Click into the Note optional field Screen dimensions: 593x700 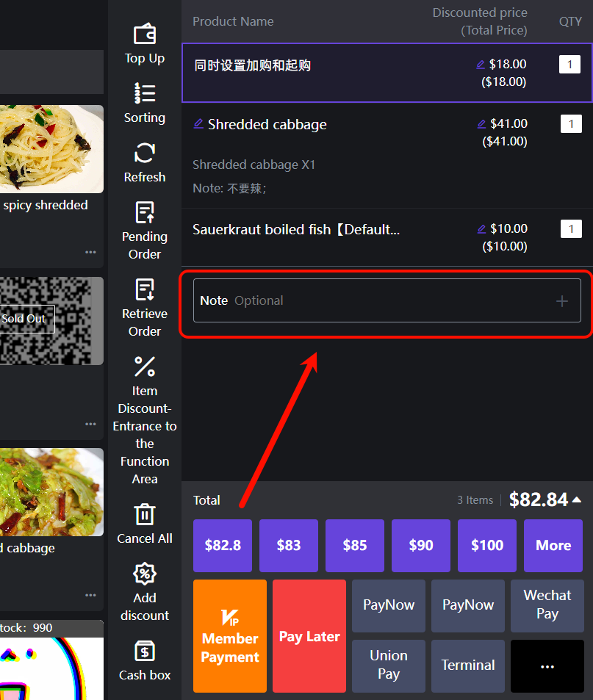click(x=367, y=300)
